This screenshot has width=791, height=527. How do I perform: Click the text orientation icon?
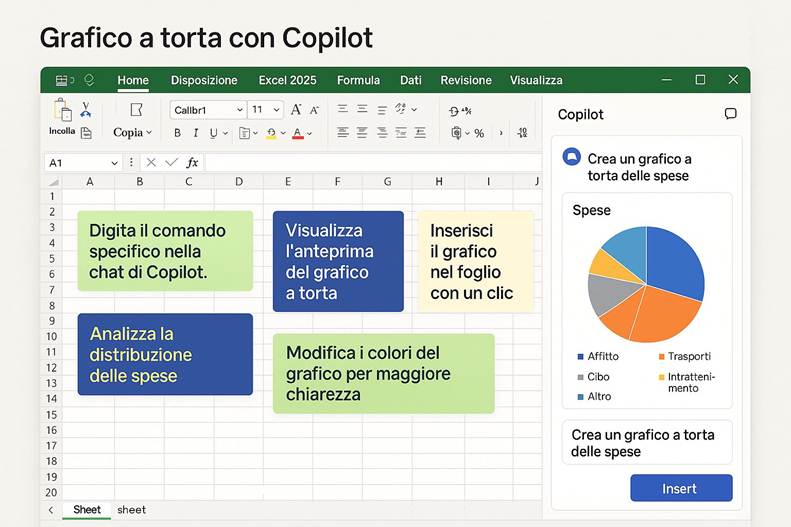401,108
